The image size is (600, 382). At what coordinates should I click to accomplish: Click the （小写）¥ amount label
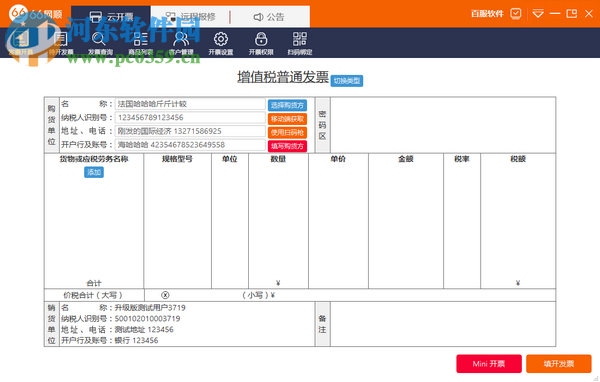click(x=259, y=295)
